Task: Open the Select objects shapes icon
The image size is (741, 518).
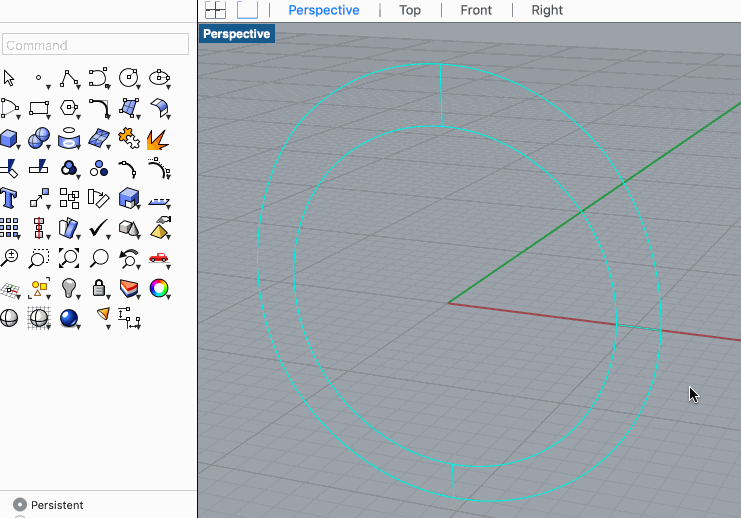Action: pos(39,288)
